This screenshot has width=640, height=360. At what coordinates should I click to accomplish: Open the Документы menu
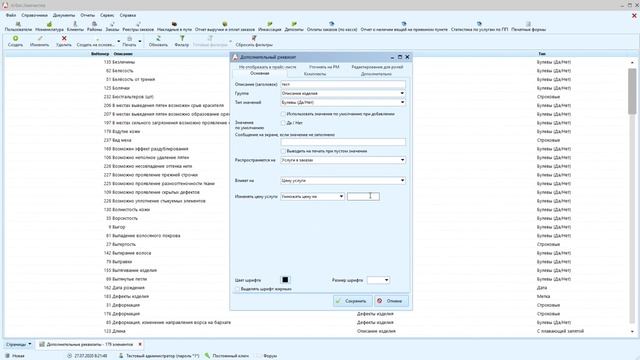point(64,15)
